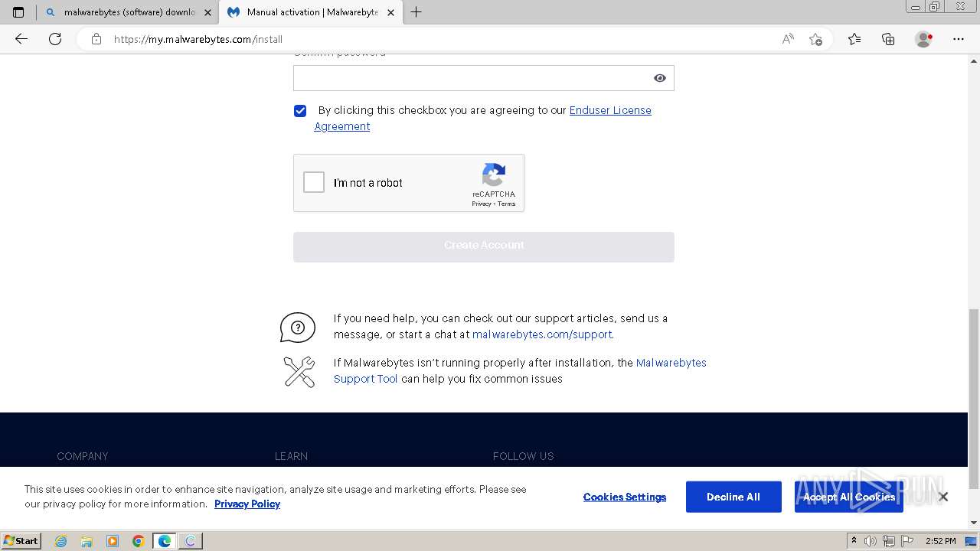
Task: Click Decline All cookies
Action: coord(733,497)
